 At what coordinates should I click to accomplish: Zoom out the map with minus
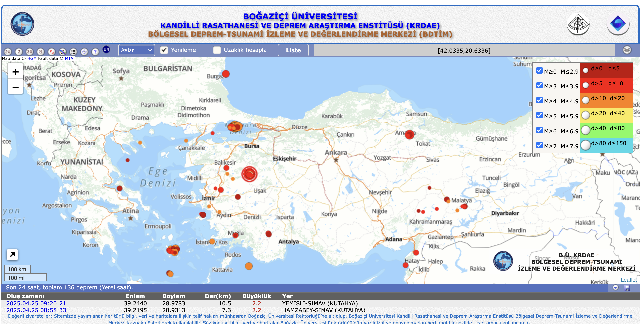point(15,87)
